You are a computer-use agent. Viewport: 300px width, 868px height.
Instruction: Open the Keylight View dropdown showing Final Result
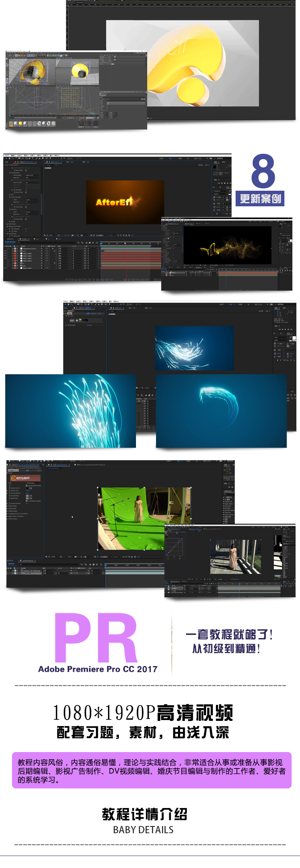pyautogui.click(x=33, y=483)
